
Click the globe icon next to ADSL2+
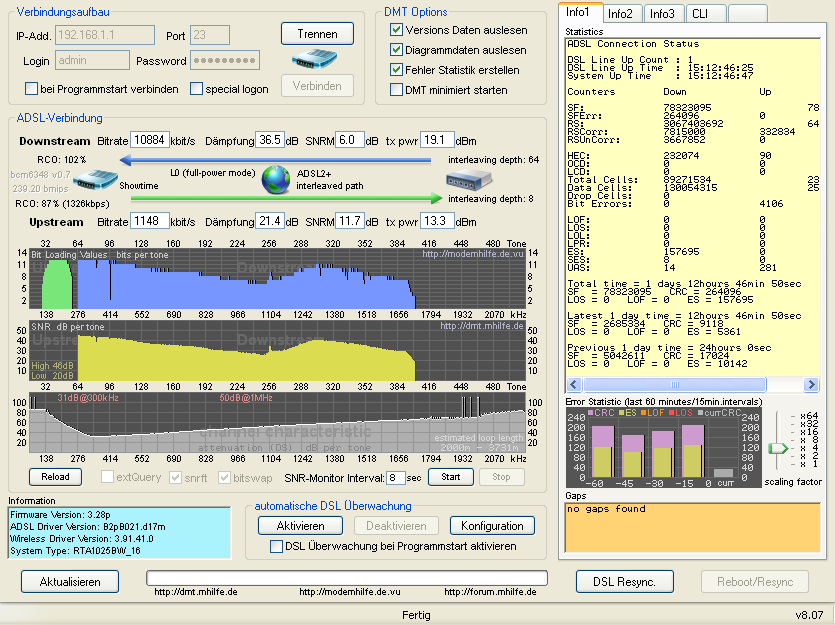[276, 181]
